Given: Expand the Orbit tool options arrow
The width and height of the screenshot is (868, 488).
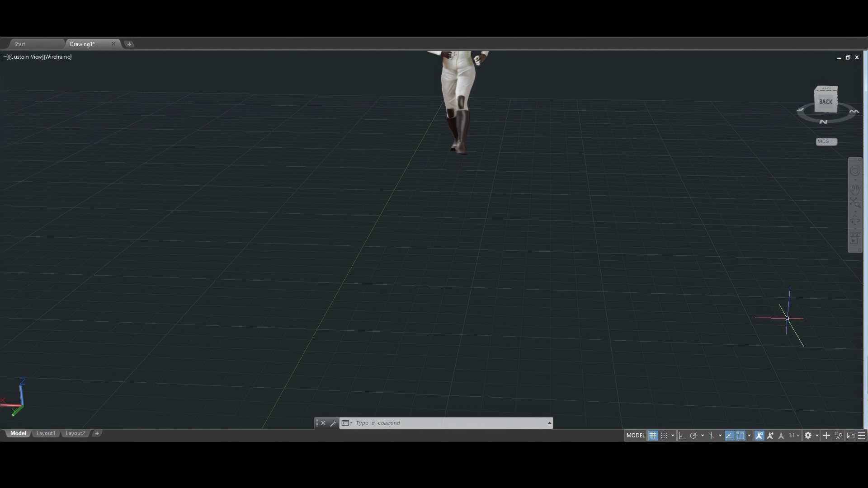Looking at the screenshot, I should (x=855, y=229).
